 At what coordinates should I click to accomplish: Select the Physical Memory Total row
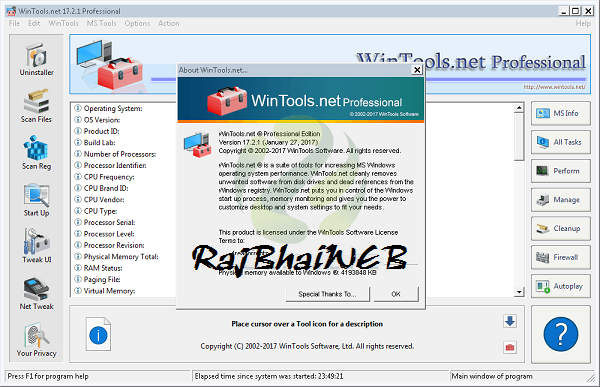click(116, 256)
